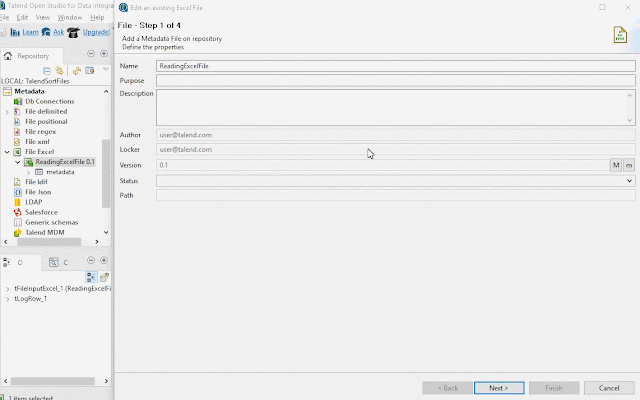Viewport: 640px width, 400px height.
Task: Minimize the Outline panel
Action: pos(91,260)
